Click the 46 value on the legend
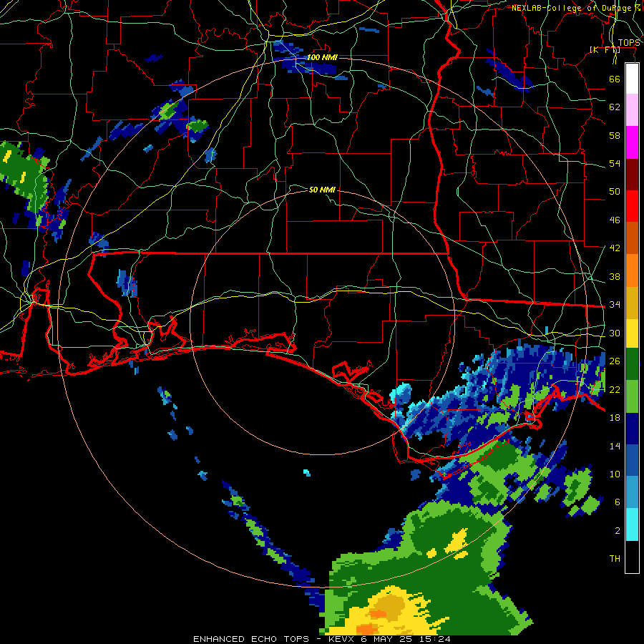The image size is (644, 644). point(615,220)
